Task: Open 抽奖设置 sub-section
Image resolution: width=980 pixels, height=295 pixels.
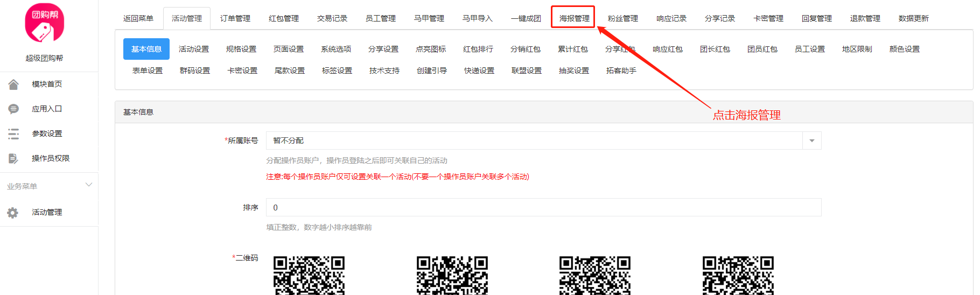Action: 574,71
